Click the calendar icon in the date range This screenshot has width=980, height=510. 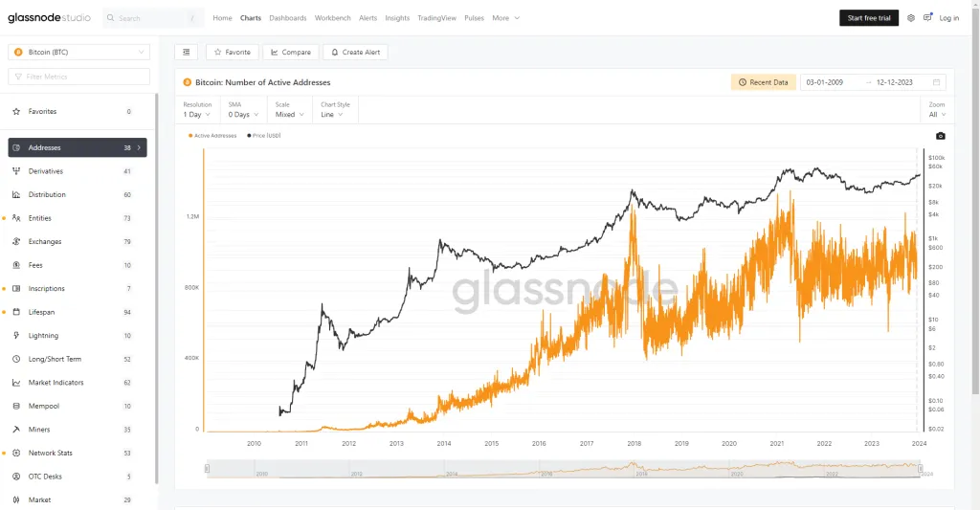tap(937, 82)
